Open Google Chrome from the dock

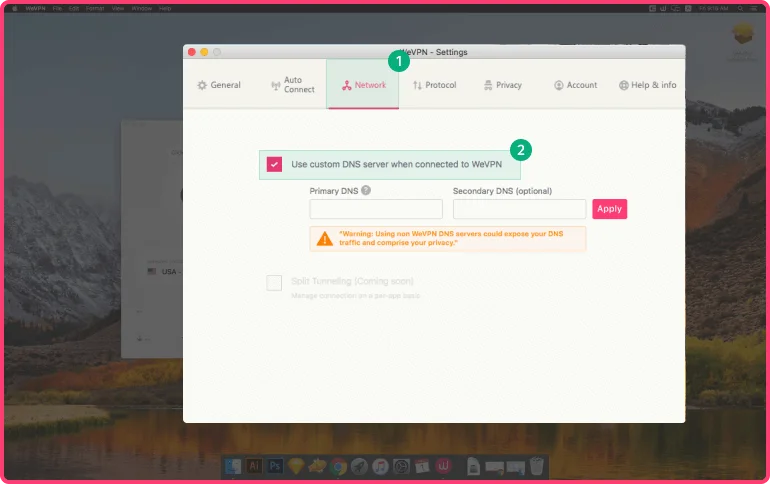click(x=339, y=467)
